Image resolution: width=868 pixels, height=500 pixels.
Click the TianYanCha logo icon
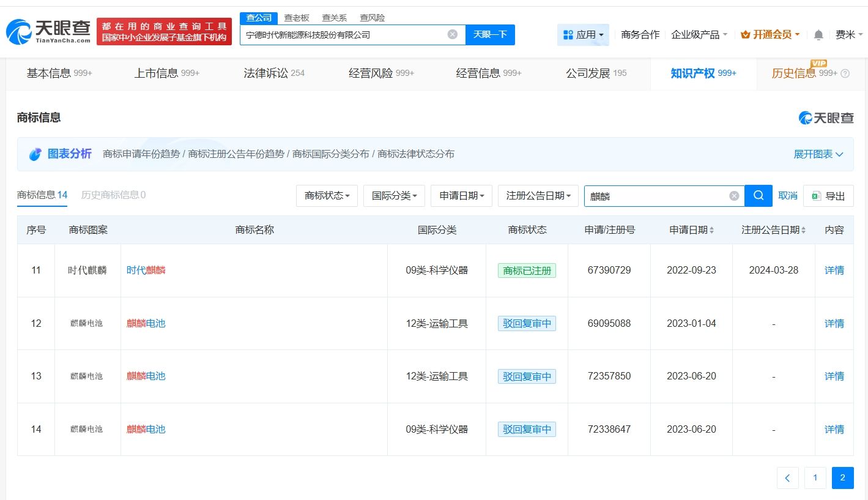point(19,32)
